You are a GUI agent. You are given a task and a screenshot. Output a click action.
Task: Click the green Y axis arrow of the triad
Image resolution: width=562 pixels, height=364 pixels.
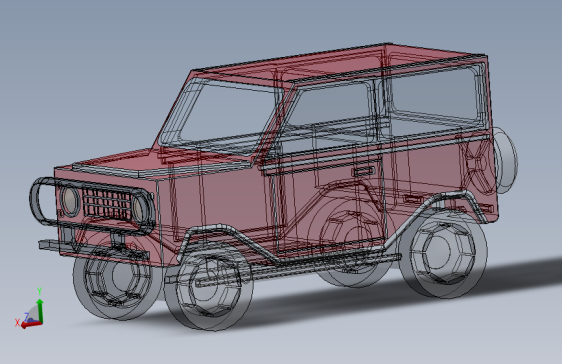click(x=40, y=310)
